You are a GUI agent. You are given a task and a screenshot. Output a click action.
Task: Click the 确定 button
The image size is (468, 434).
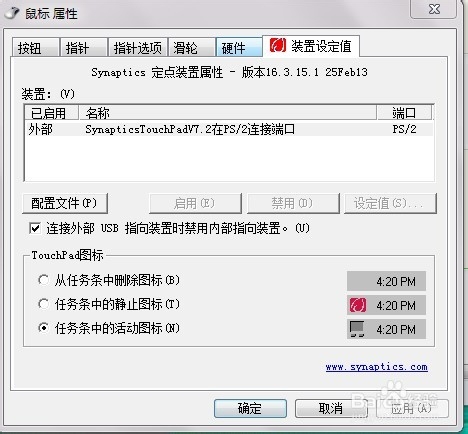point(250,408)
